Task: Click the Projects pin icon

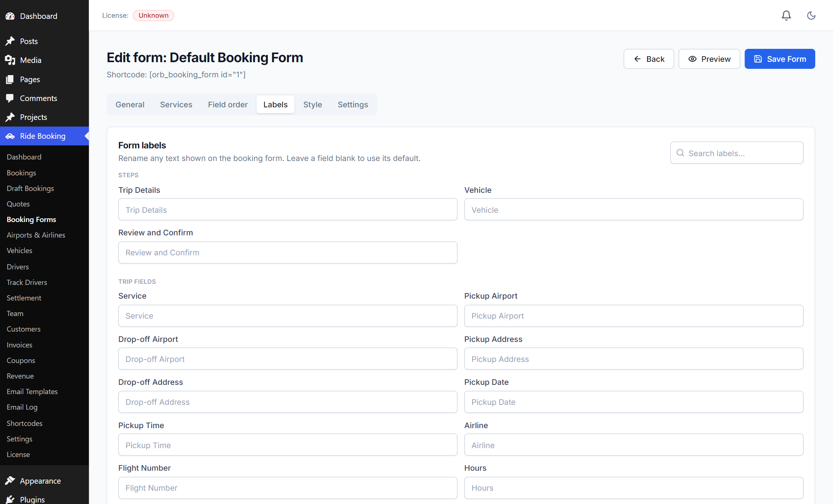Action: pos(10,117)
